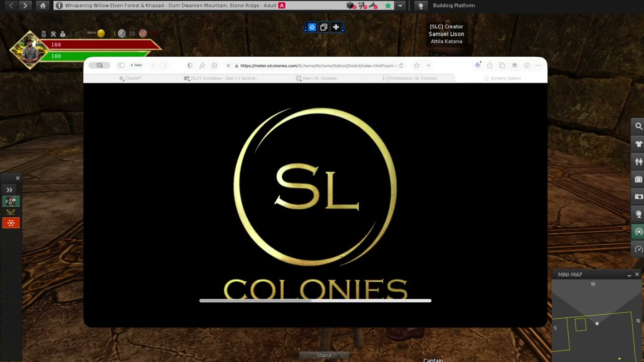The width and height of the screenshot is (644, 362).
Task: Click the browser downloads icon
Action: coord(527,65)
